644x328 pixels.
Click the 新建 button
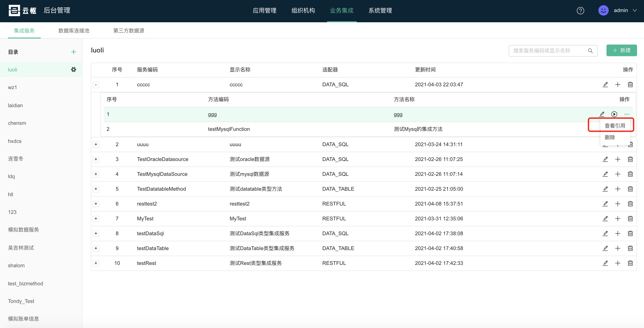tap(622, 50)
